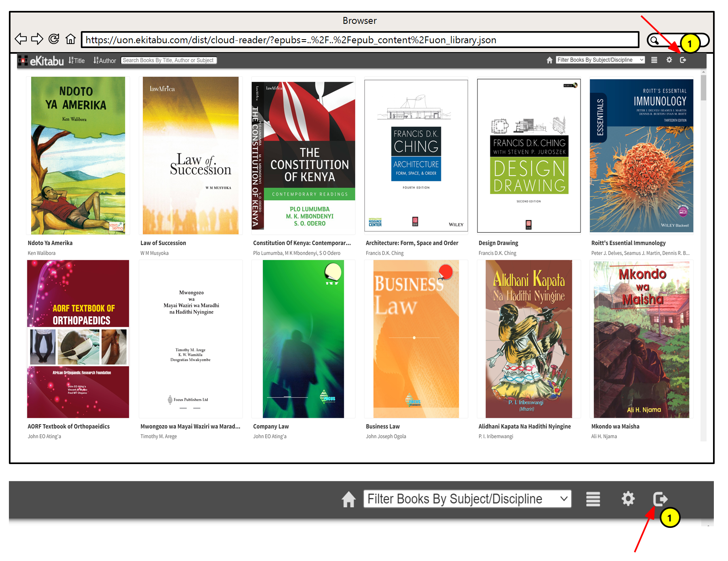Click the Company Law title link

pos(271,426)
